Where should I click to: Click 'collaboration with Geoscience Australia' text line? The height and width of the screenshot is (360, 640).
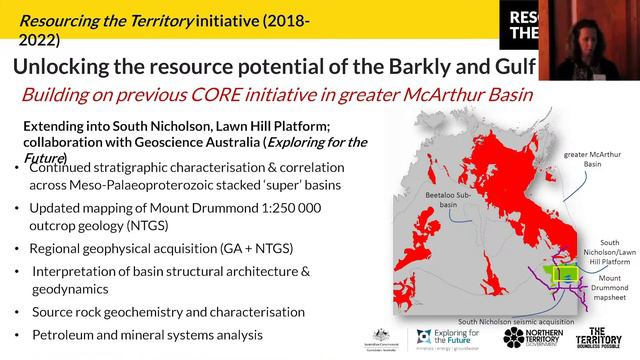(195, 142)
